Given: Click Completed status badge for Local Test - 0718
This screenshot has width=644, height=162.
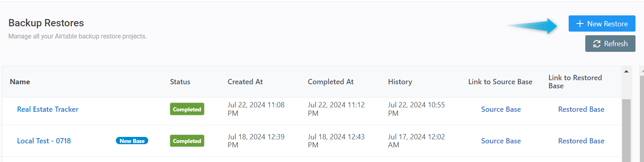Looking at the screenshot, I should tap(187, 141).
